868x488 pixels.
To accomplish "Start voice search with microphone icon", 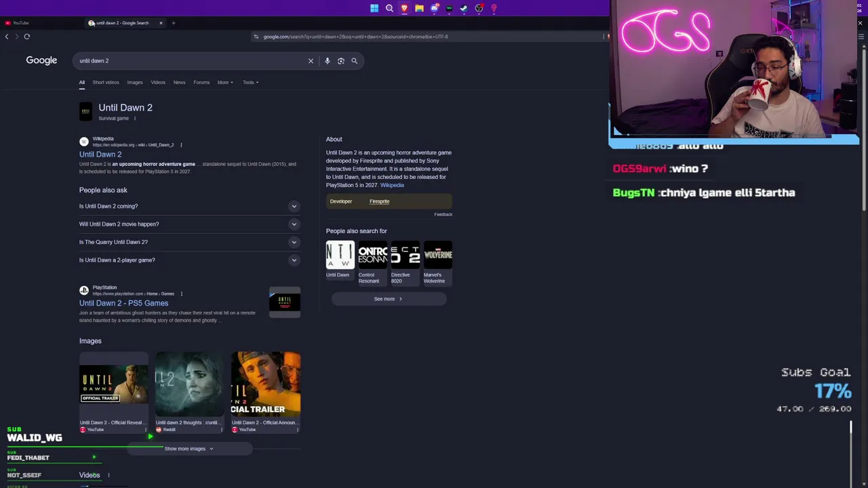I will (x=327, y=61).
